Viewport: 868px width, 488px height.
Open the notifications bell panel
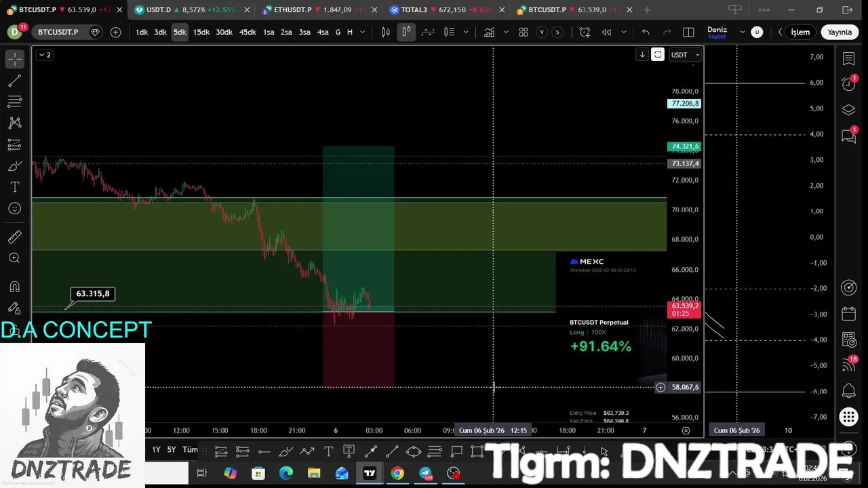coord(848,390)
